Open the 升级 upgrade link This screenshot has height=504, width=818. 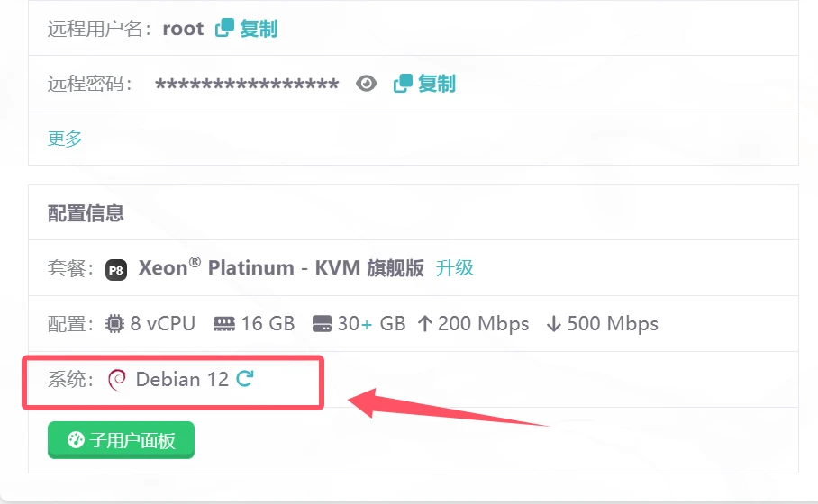click(x=455, y=268)
